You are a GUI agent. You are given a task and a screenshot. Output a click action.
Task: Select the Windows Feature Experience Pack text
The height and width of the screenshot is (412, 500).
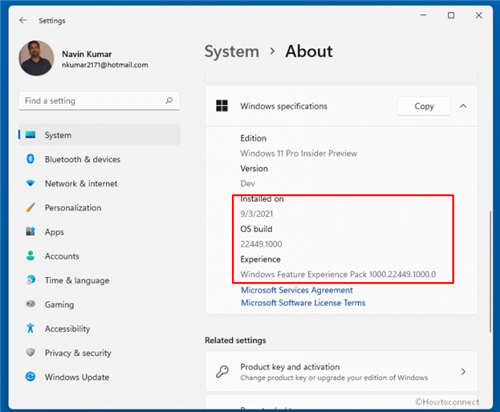pos(338,274)
